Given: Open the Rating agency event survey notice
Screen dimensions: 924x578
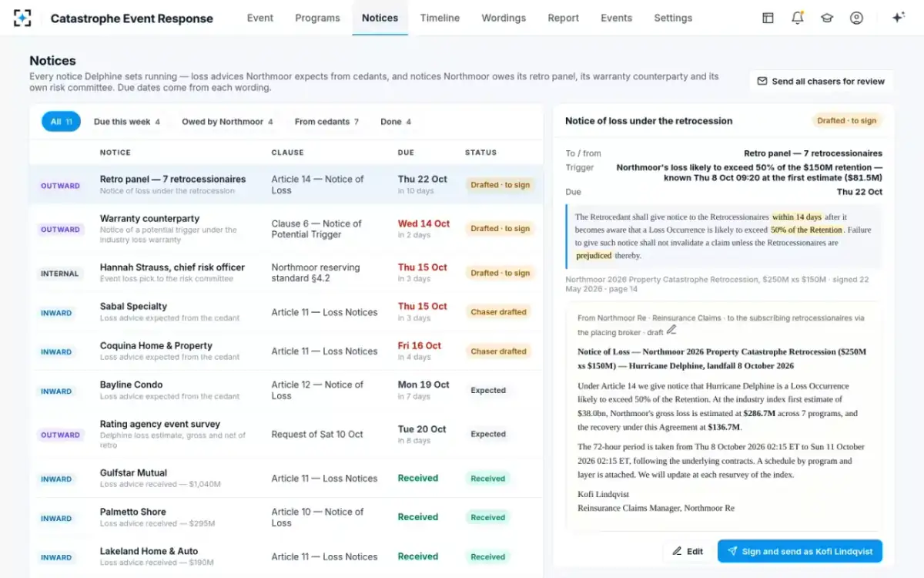Looking at the screenshot, I should [286, 435].
